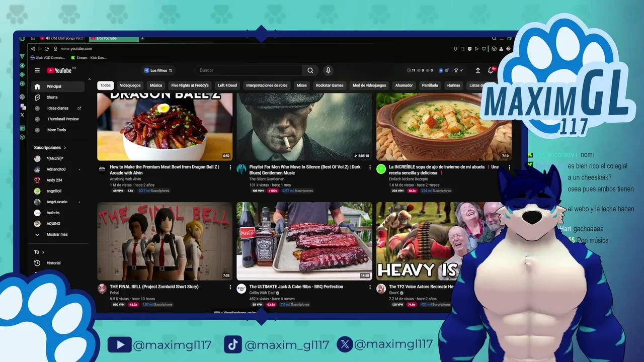Screen dimensions: 644x362
Task: Select Mod de videojuegos chip
Action: pos(369,85)
